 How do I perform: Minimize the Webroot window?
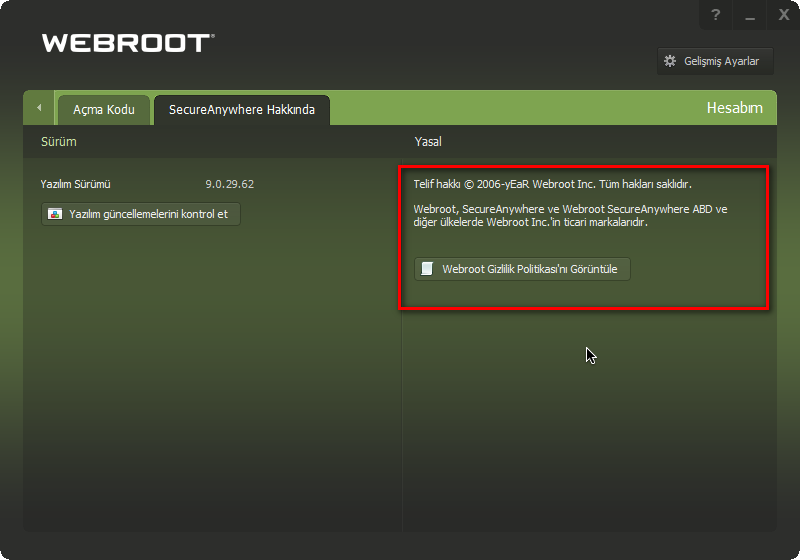749,15
